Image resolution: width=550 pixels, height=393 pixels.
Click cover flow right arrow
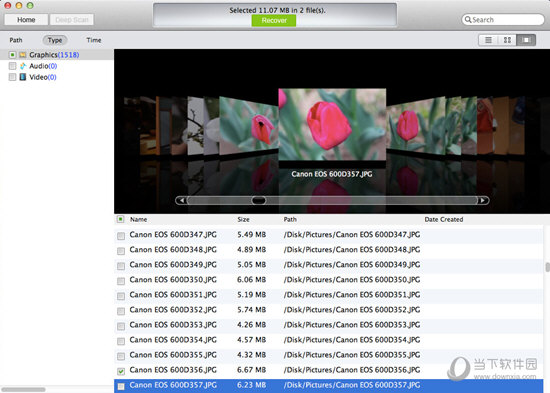[483, 200]
